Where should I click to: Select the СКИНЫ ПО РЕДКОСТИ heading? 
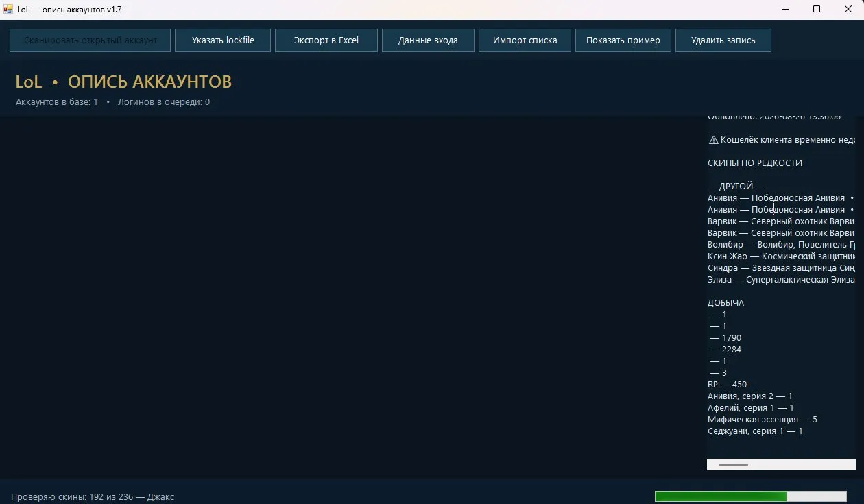pos(755,163)
